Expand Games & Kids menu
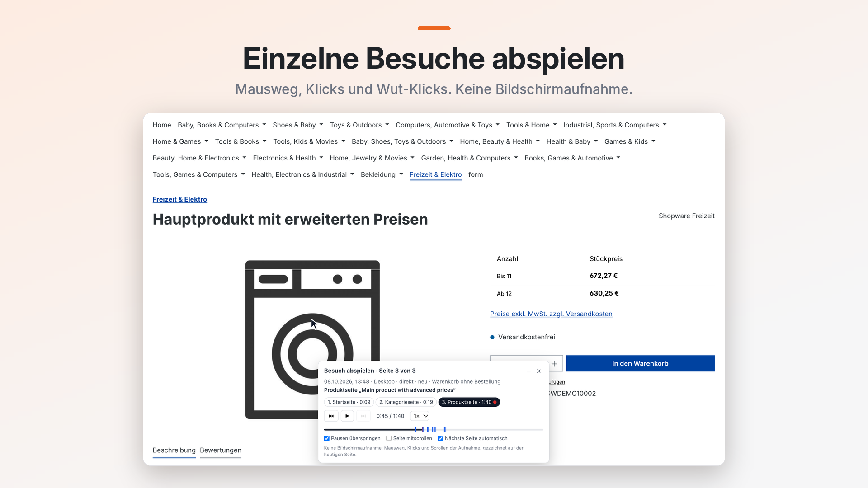This screenshot has width=868, height=488. click(x=630, y=142)
